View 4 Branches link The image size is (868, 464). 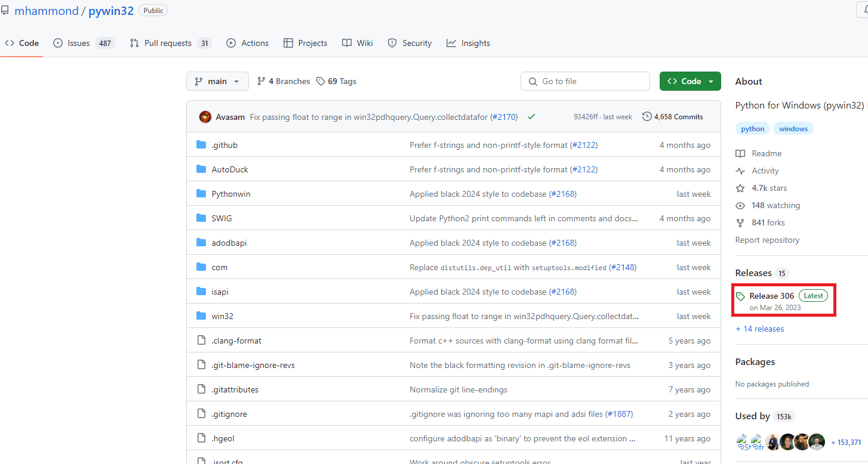click(284, 81)
